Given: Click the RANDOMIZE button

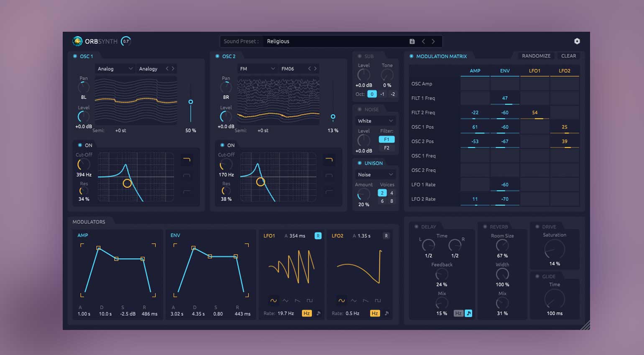Looking at the screenshot, I should [x=536, y=56].
